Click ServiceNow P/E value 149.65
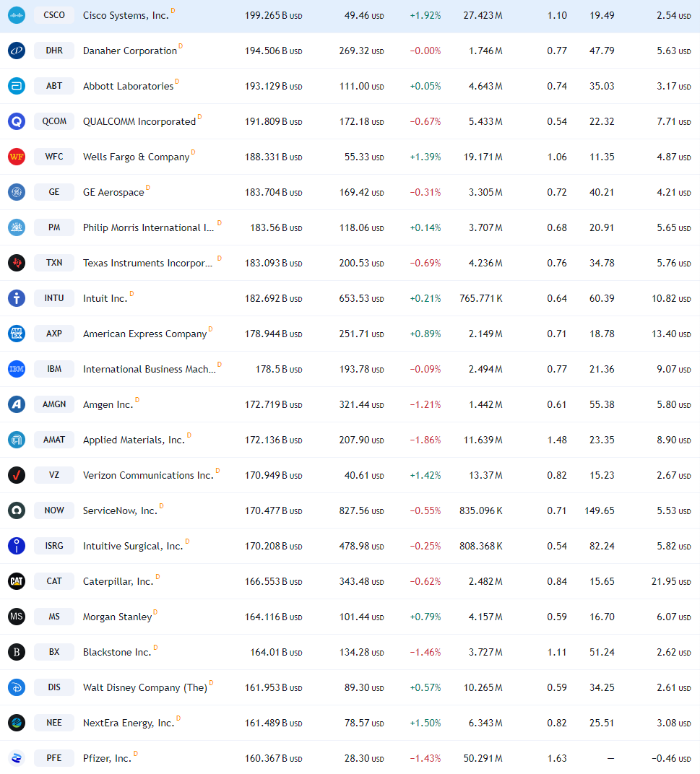The width and height of the screenshot is (700, 774). tap(600, 511)
